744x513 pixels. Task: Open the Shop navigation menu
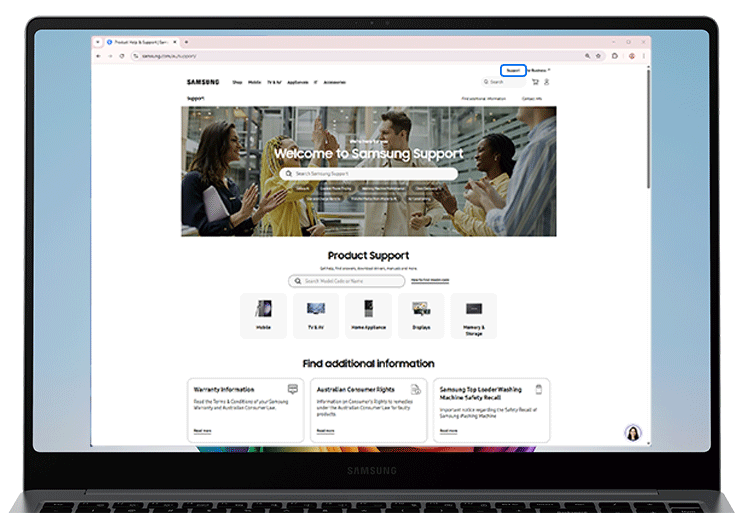tap(237, 82)
